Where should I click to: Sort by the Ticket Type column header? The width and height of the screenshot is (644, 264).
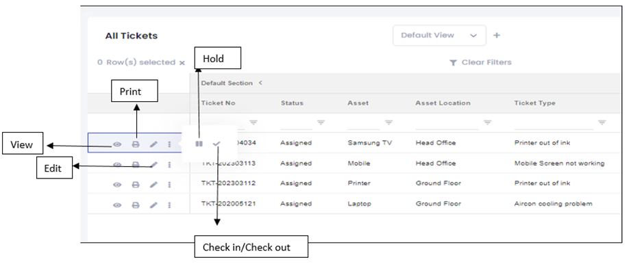[535, 103]
